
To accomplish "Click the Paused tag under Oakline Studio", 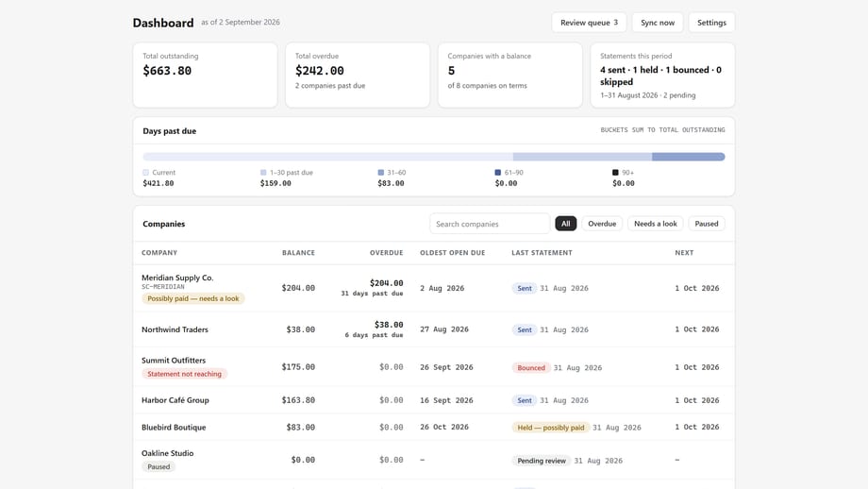I will (x=159, y=467).
